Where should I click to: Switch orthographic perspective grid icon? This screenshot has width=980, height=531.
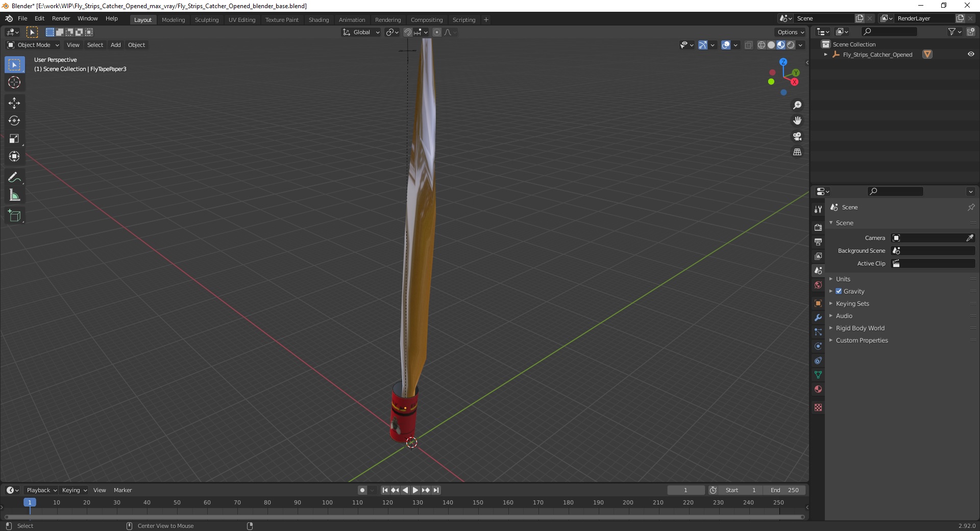pyautogui.click(x=797, y=152)
